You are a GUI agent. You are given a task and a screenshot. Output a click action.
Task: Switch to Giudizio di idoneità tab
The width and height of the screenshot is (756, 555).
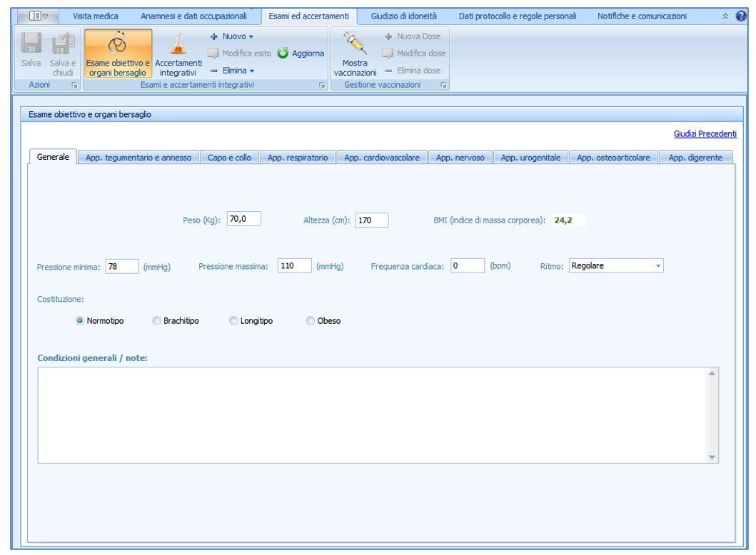click(x=403, y=16)
